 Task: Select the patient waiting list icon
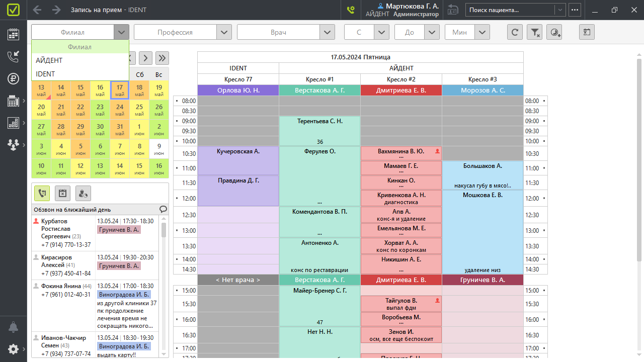click(83, 193)
